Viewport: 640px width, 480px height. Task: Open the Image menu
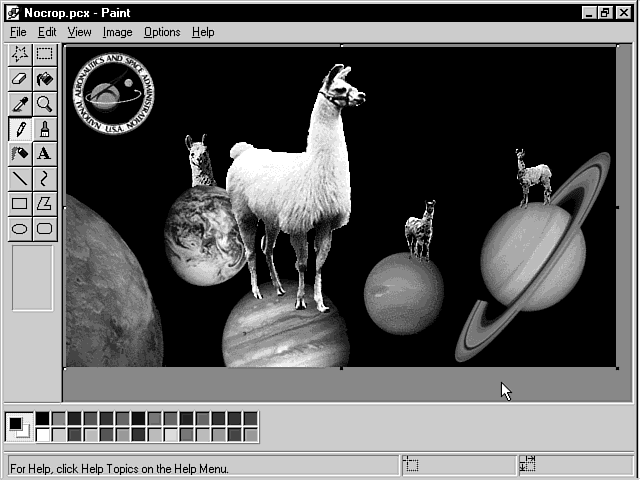coord(117,32)
